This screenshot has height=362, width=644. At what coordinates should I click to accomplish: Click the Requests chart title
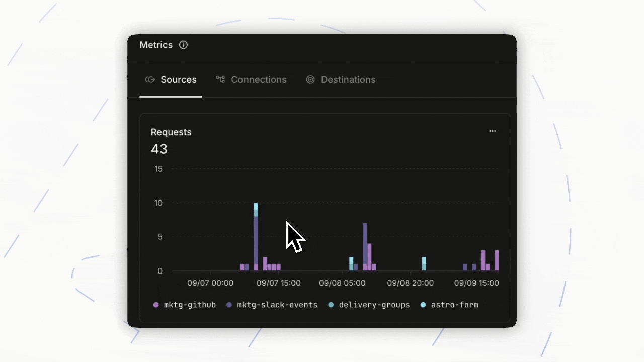coord(171,132)
